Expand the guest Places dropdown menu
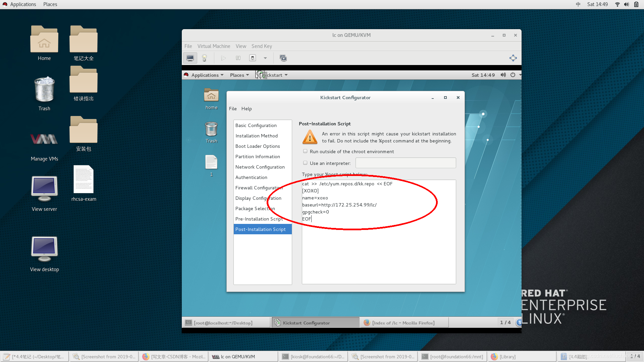644x362 pixels. click(x=239, y=75)
